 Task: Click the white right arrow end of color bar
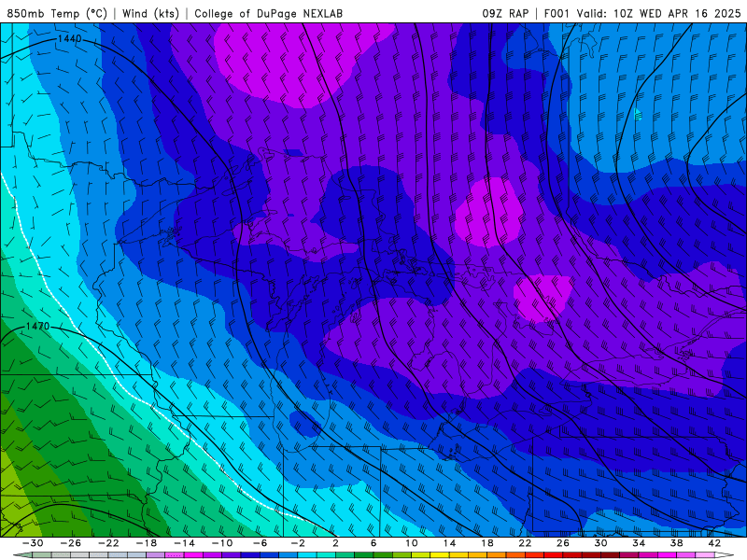pyautogui.click(x=725, y=555)
